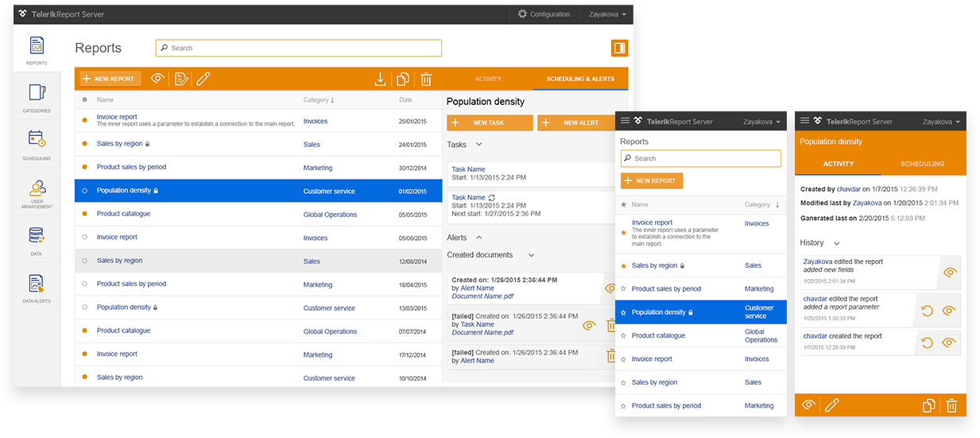Viewport: 980px width, 438px height.
Task: Click pencil edit icon in main toolbar
Action: click(x=203, y=79)
